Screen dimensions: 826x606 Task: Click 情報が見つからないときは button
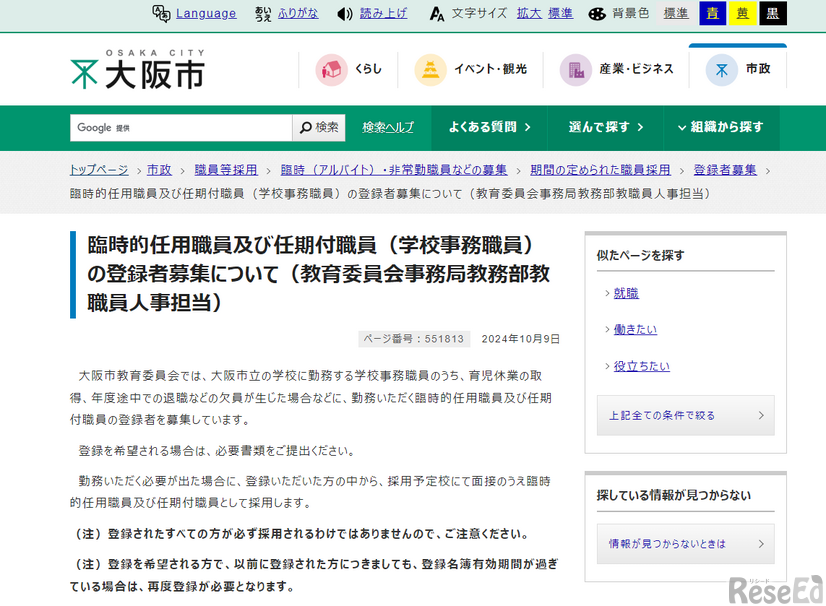click(x=686, y=544)
